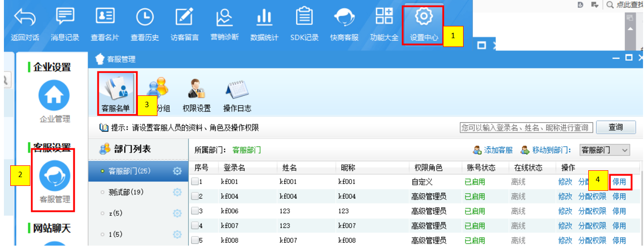Click the 返回对话 back arrow icon
Screen dimensions: 644x250
(24, 18)
